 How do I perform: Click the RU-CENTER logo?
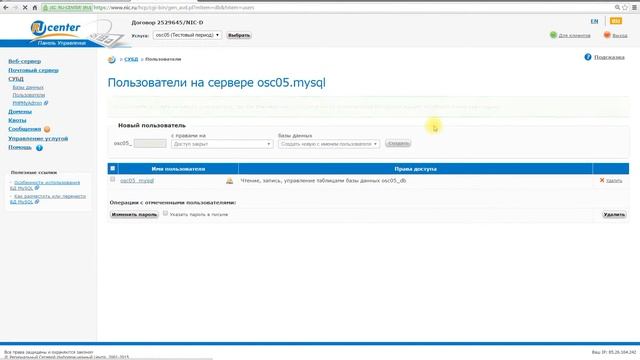point(56,28)
